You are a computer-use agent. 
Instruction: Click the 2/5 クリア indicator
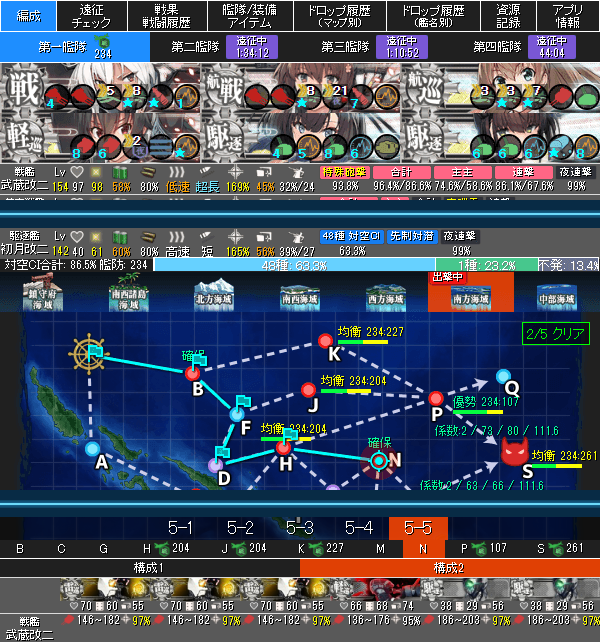(556, 334)
